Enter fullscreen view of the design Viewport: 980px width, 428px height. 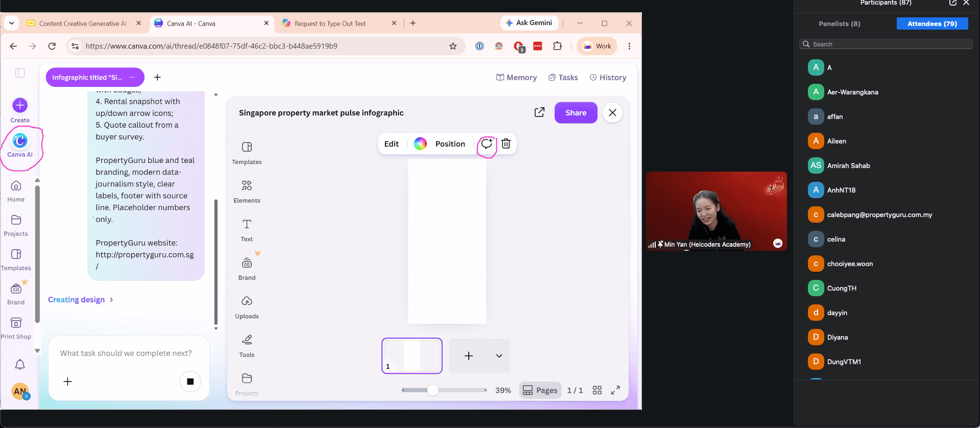(615, 390)
